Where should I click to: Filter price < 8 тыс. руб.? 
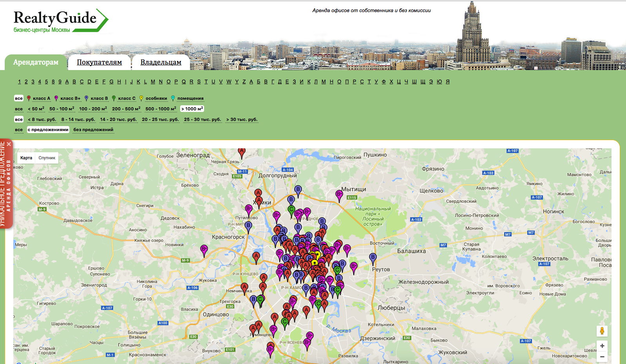pos(42,119)
